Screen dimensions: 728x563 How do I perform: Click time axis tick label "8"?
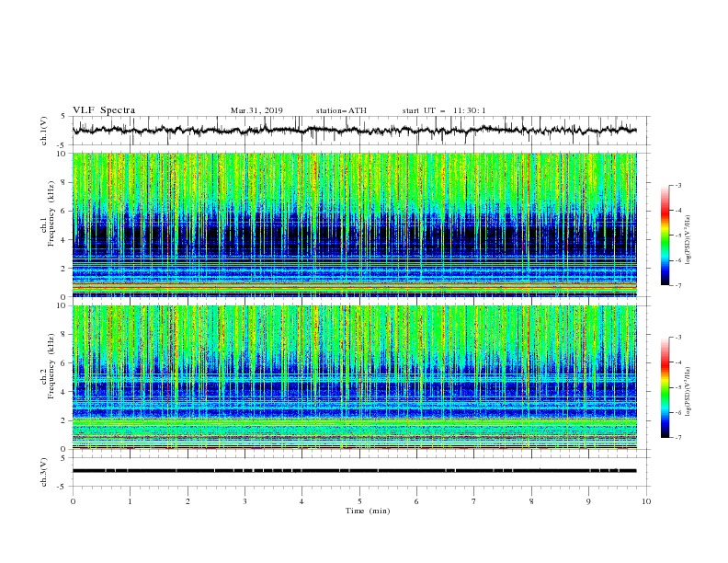click(531, 501)
